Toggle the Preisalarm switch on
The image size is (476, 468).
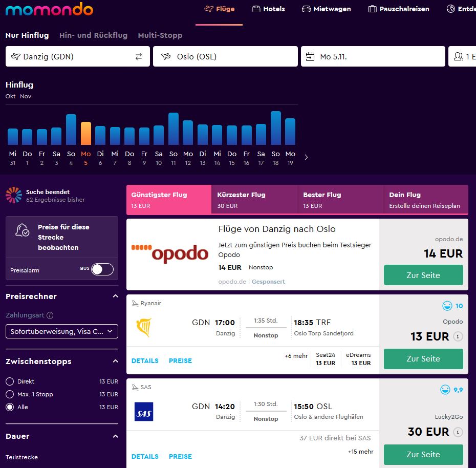pyautogui.click(x=102, y=269)
